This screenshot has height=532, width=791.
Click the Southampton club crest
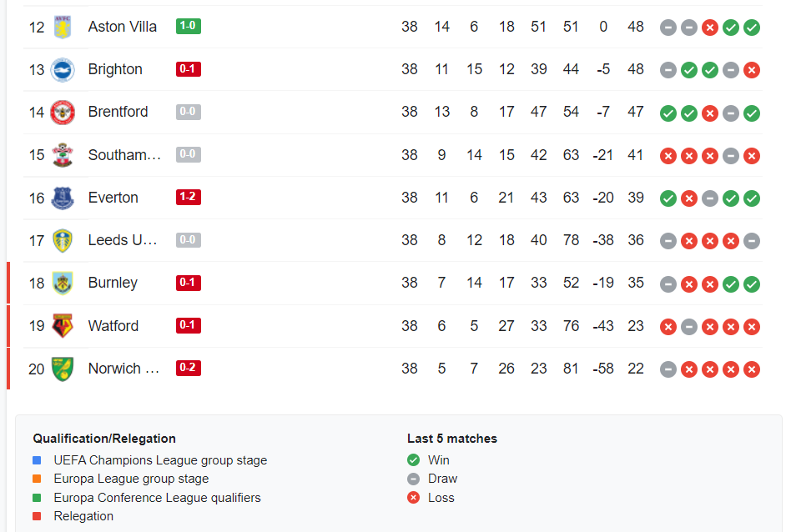(x=63, y=155)
